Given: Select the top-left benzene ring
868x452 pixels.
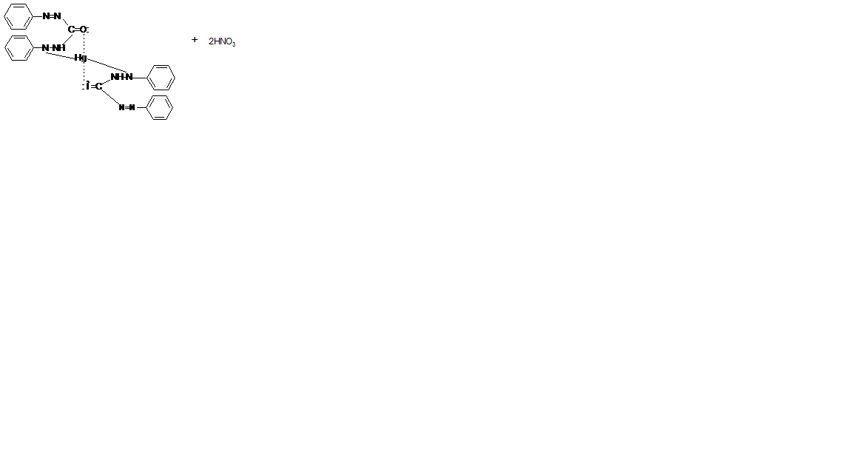Looking at the screenshot, I should tap(18, 16).
